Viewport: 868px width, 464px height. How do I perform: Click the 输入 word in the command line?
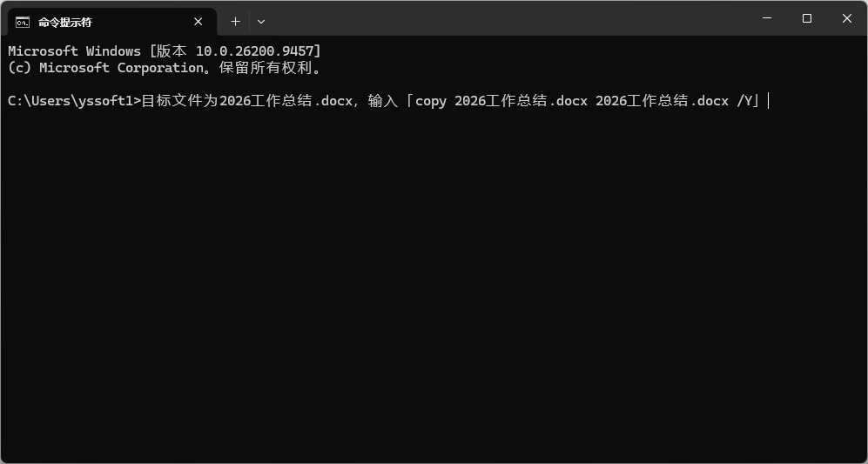click(383, 101)
